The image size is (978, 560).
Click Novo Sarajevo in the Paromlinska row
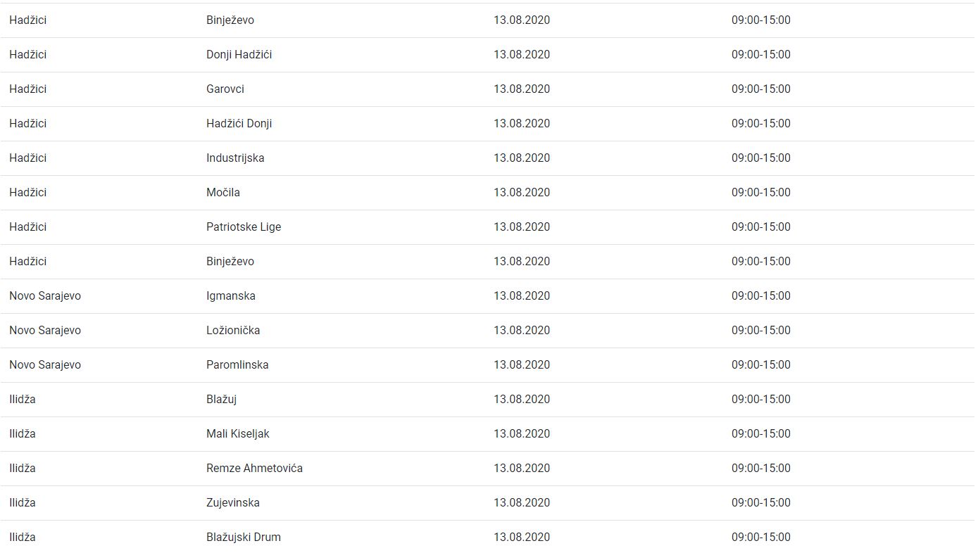coord(45,365)
